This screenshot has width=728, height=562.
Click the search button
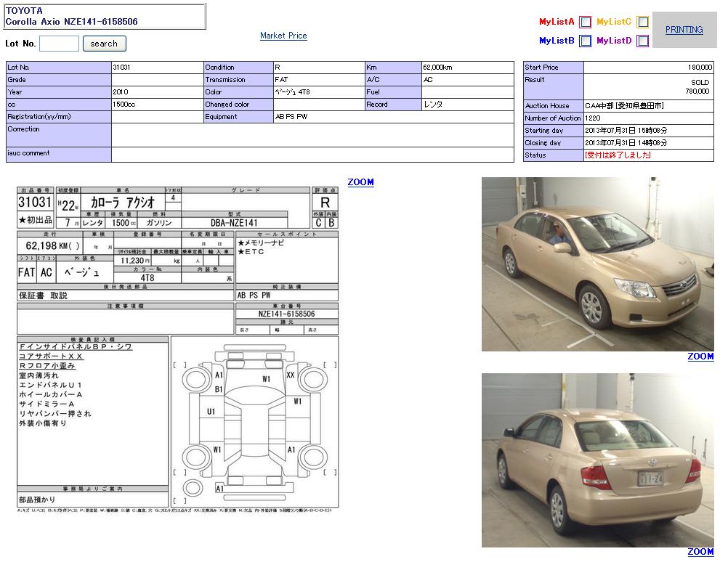coord(104,44)
